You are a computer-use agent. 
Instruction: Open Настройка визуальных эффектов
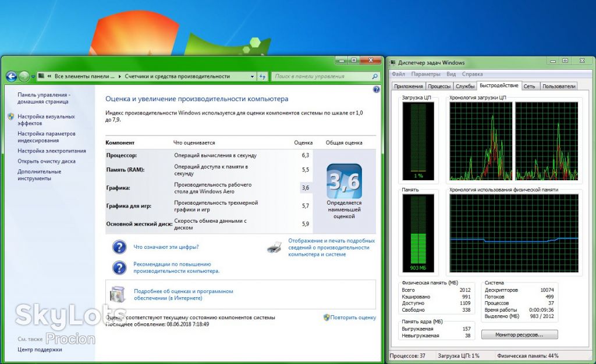(46, 120)
